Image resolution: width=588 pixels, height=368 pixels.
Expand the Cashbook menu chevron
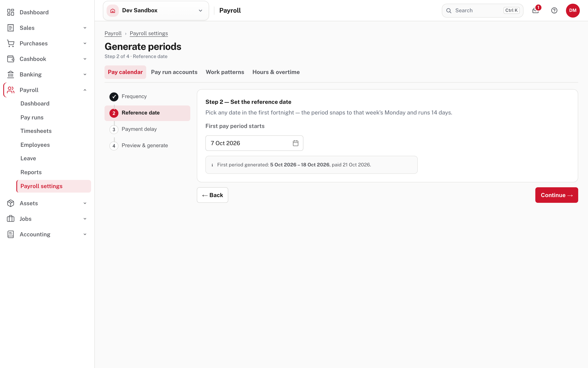(85, 59)
